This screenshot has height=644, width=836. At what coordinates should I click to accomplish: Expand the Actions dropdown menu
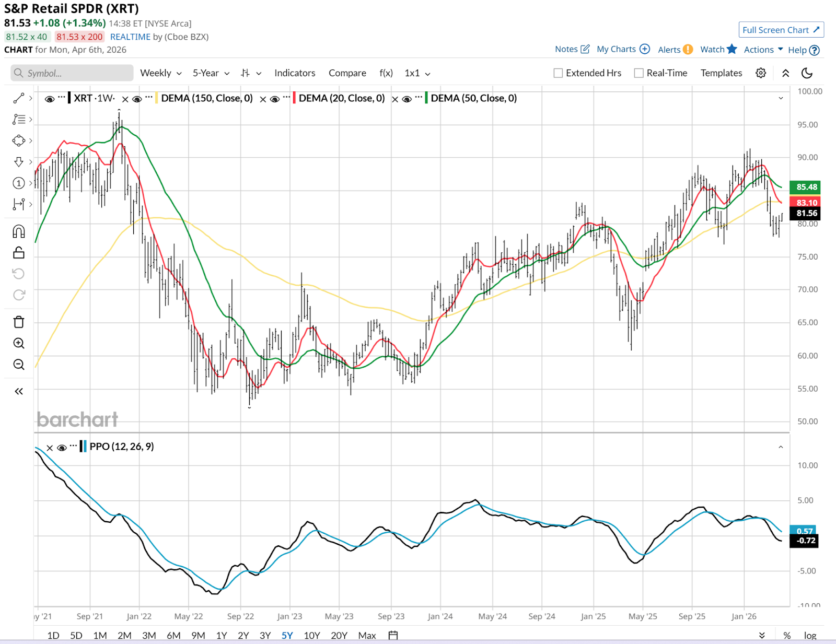[x=763, y=50]
